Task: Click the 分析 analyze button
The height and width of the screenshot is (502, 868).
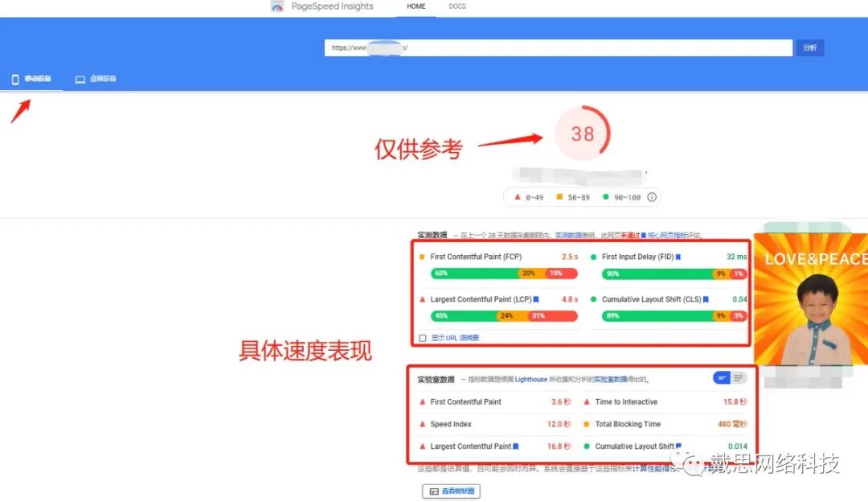Action: pos(810,47)
